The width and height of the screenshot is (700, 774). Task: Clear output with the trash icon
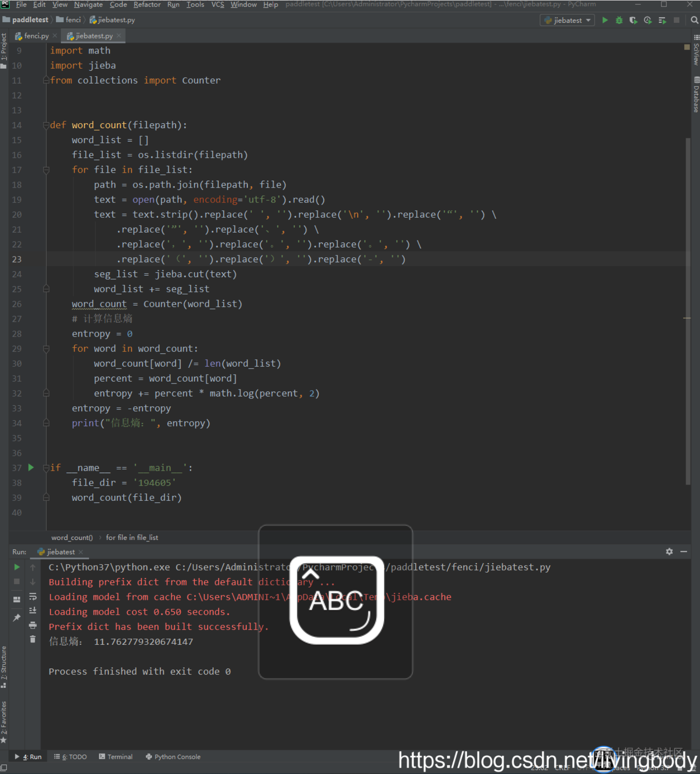[33, 639]
